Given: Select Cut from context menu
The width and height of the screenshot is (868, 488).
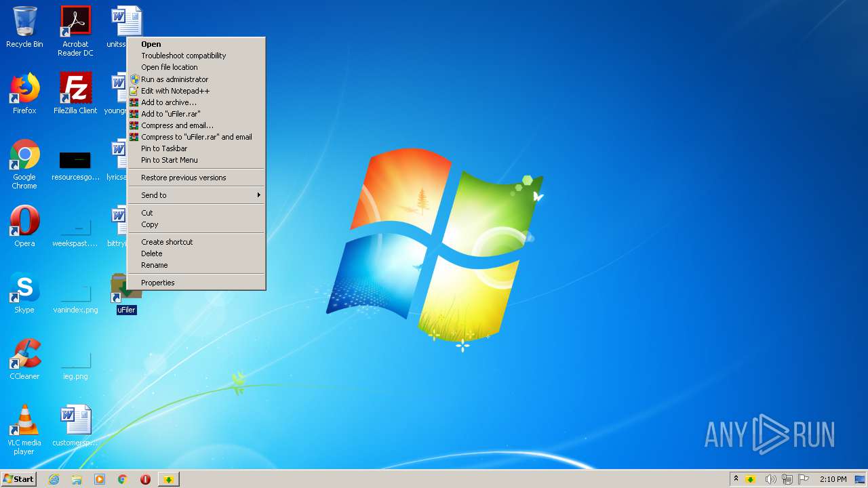Looking at the screenshot, I should (197, 213).
